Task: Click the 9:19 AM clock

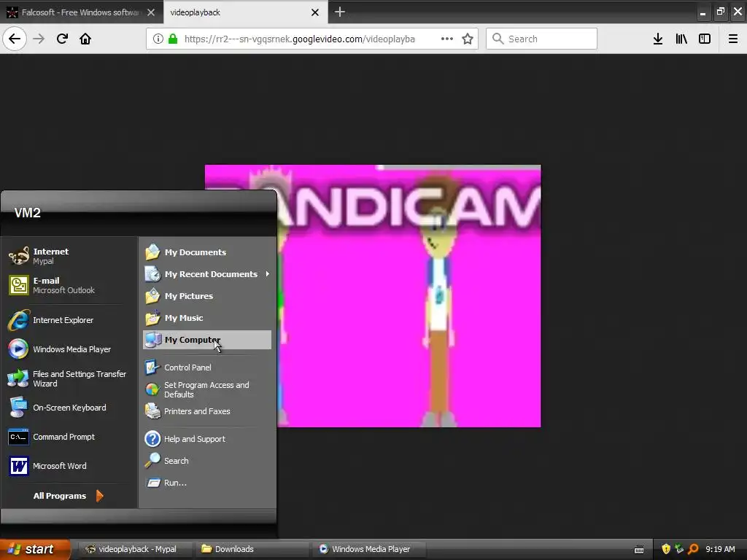Action: tap(720, 549)
